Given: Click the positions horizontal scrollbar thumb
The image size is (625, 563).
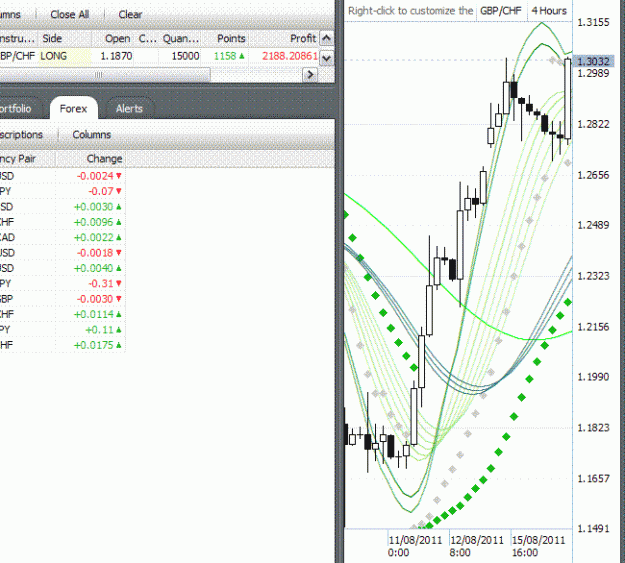Looking at the screenshot, I should point(105,75).
